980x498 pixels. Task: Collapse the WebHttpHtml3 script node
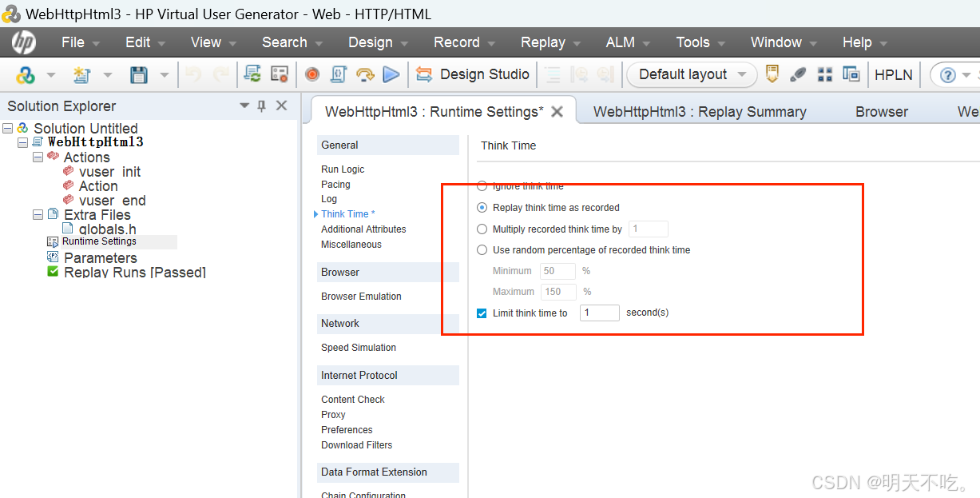pyautogui.click(x=22, y=142)
